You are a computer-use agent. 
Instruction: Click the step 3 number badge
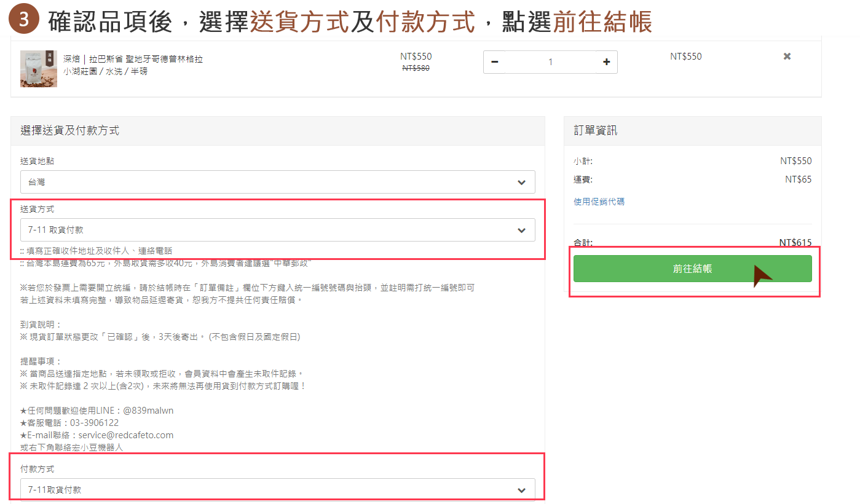coord(23,20)
